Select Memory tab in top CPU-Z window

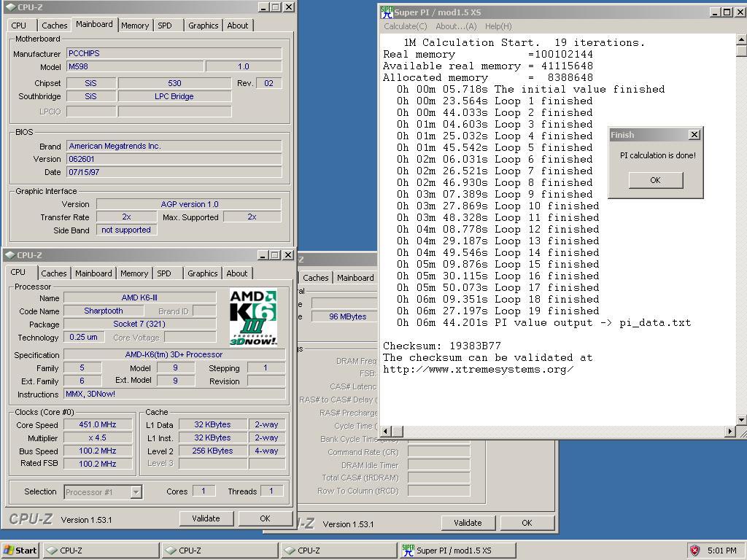tap(135, 26)
